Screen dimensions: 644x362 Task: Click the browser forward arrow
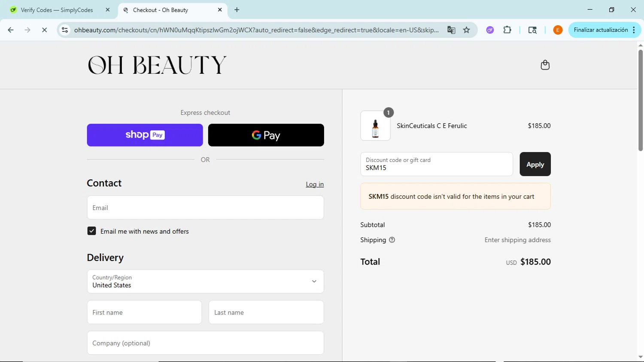point(27,30)
